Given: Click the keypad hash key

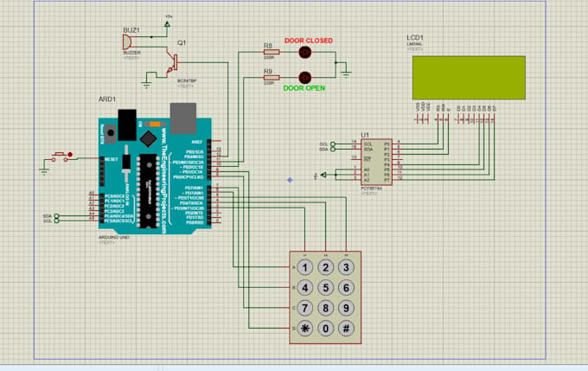Looking at the screenshot, I should 346,329.
